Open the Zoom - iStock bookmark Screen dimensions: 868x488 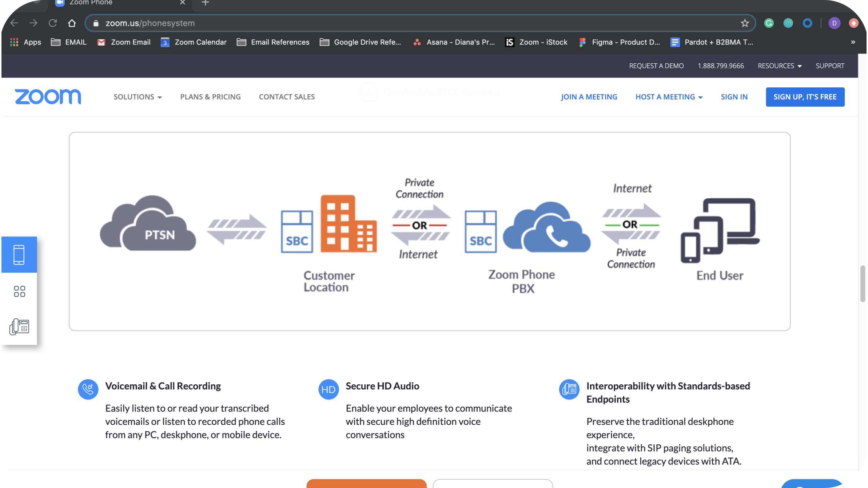537,42
